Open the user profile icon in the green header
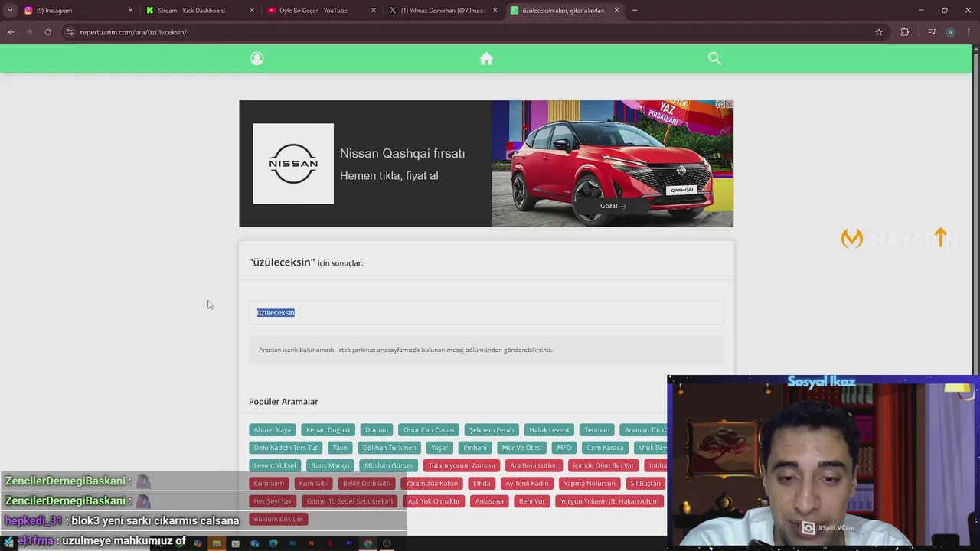 [x=257, y=59]
